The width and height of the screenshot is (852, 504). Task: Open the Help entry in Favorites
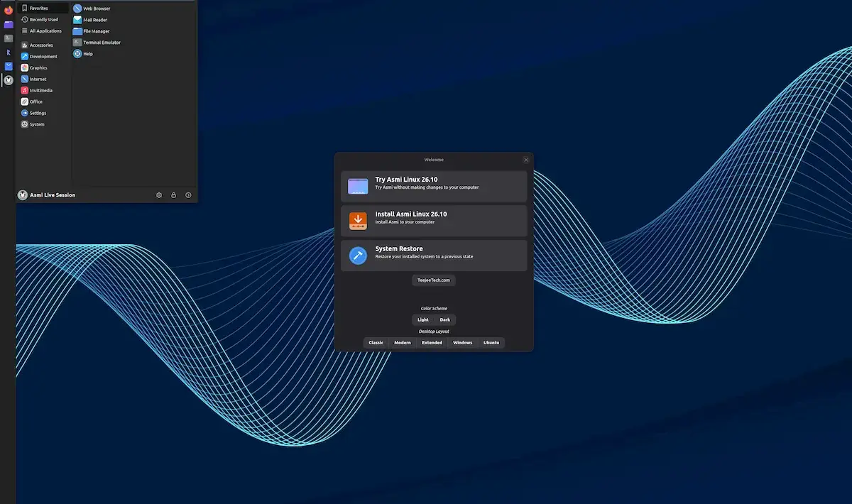pyautogui.click(x=83, y=54)
